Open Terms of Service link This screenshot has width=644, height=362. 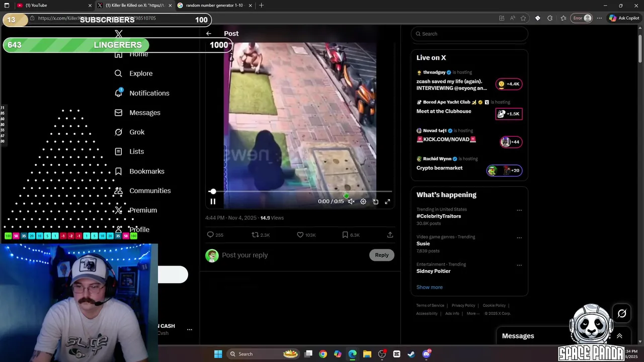430,305
